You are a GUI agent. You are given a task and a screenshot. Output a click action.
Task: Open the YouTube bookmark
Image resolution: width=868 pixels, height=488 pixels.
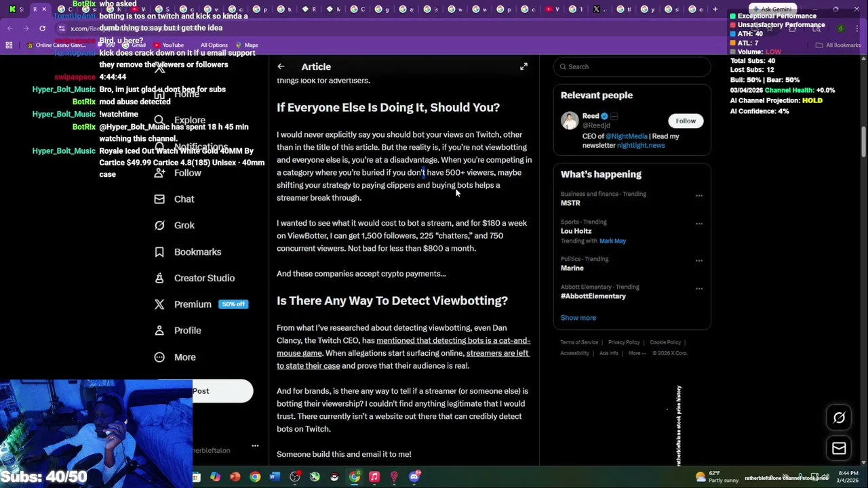[167, 45]
